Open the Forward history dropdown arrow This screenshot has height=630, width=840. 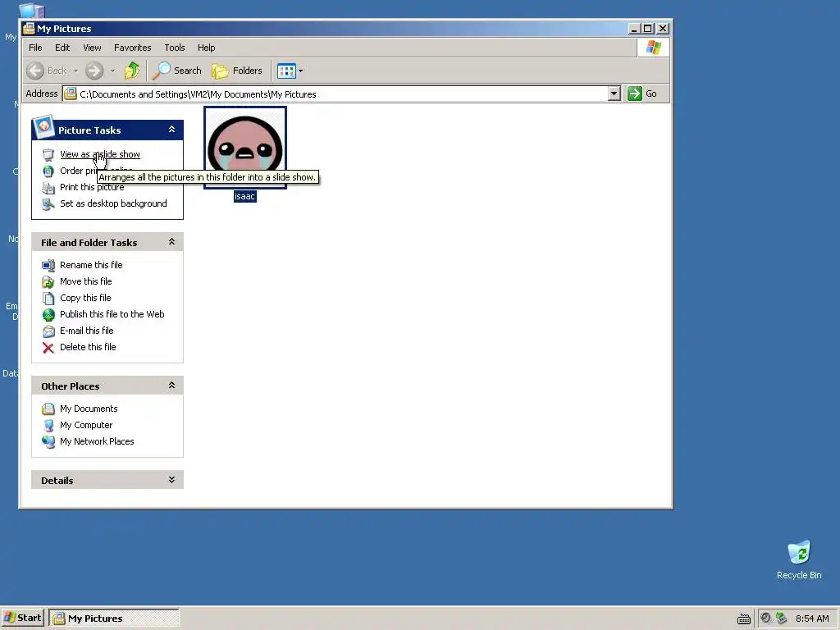coord(112,71)
